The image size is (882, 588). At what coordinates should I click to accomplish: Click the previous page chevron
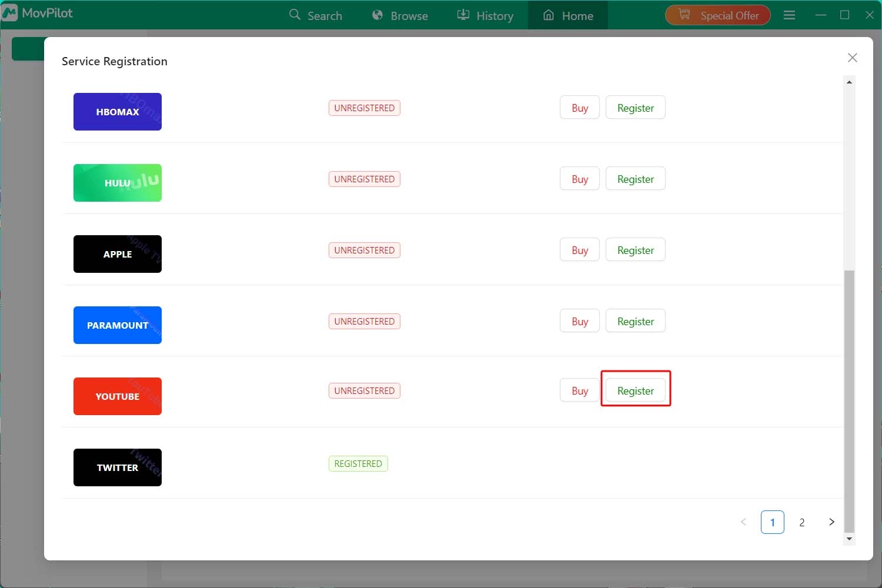(x=743, y=522)
